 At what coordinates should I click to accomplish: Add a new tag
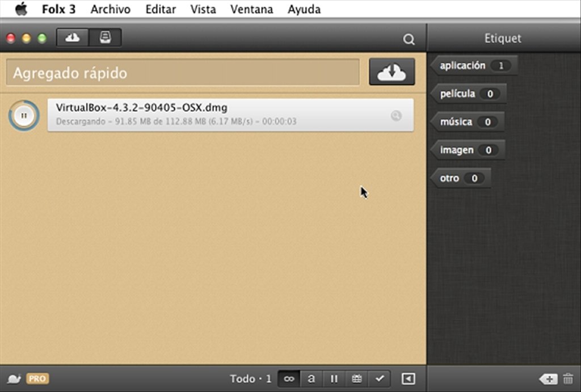[548, 379]
